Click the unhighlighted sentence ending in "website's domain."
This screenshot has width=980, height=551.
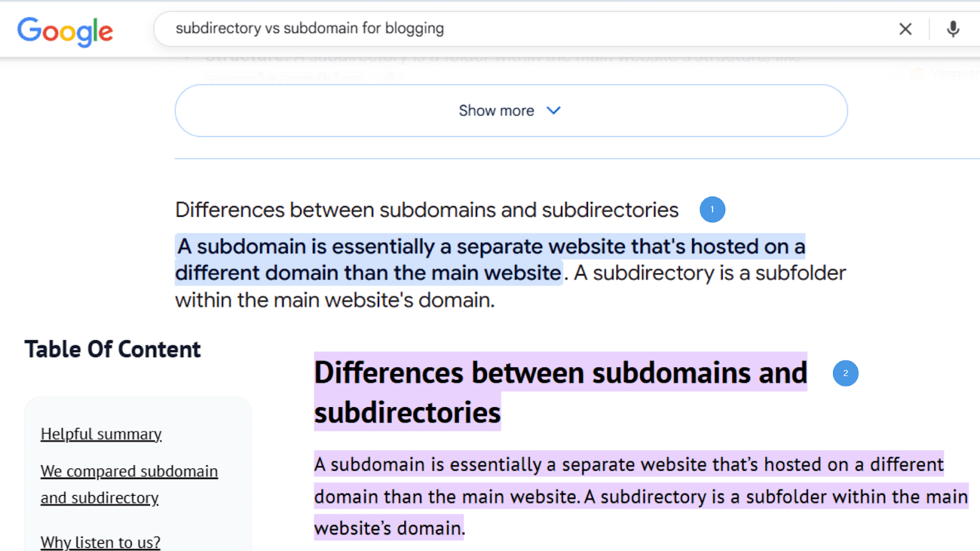pyautogui.click(x=334, y=301)
